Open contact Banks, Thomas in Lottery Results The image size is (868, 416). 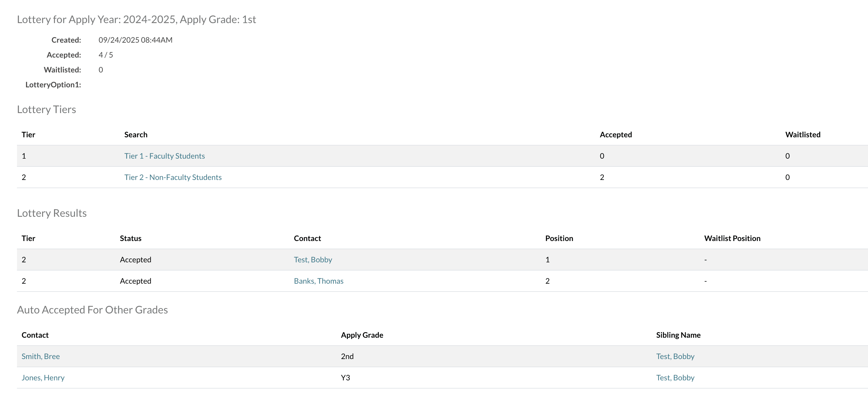click(318, 280)
